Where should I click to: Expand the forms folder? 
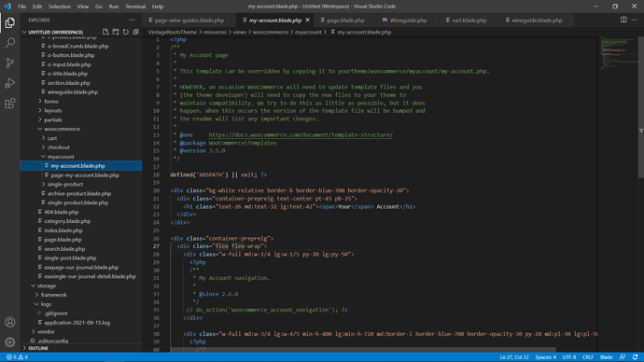[x=51, y=102]
